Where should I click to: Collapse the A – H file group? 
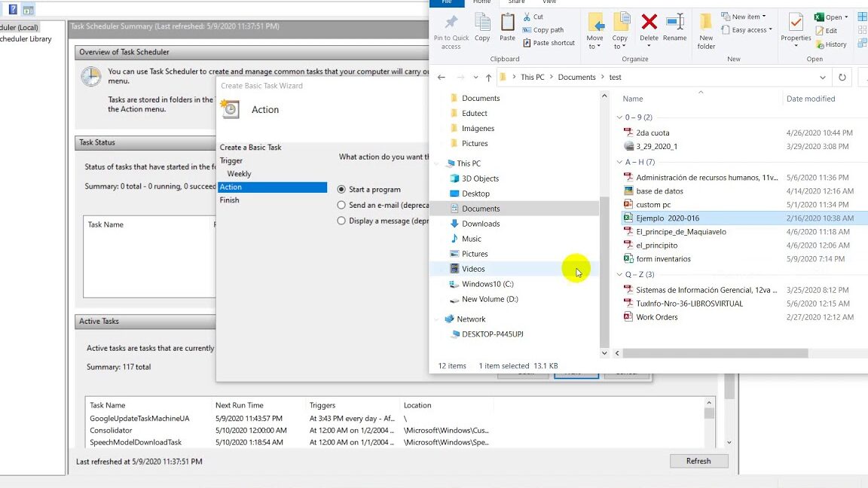619,162
